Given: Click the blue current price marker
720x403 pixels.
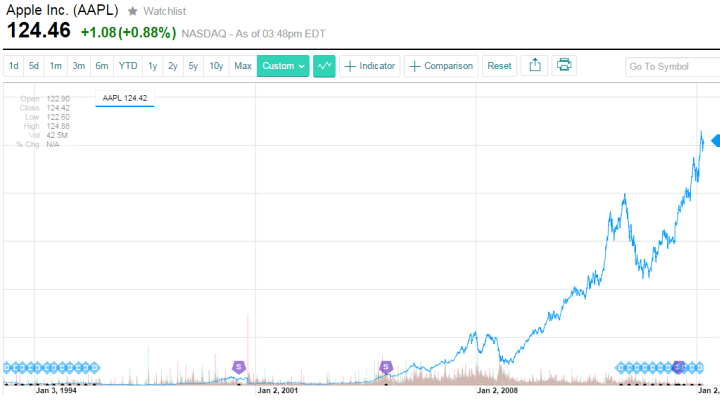Looking at the screenshot, I should 715,141.
